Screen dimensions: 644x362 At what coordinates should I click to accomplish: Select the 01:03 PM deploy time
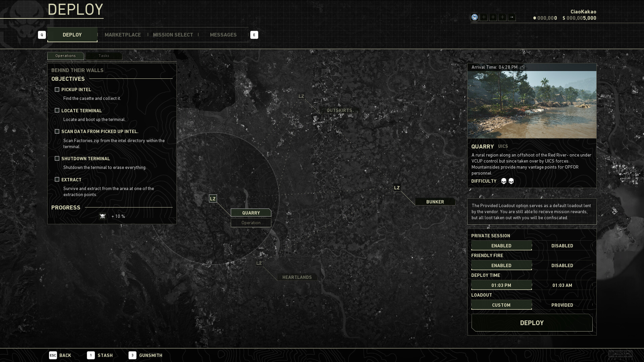click(x=501, y=285)
